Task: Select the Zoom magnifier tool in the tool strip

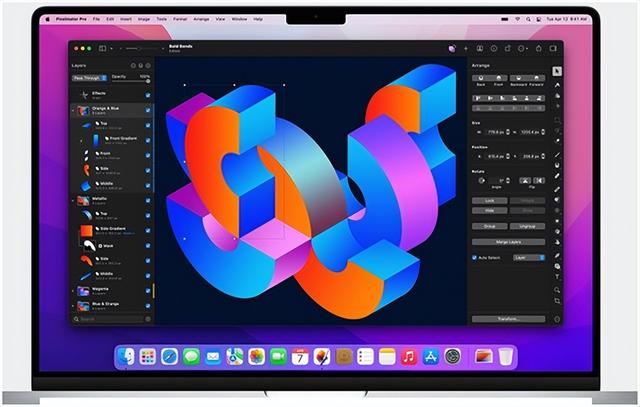Action: 557,289
